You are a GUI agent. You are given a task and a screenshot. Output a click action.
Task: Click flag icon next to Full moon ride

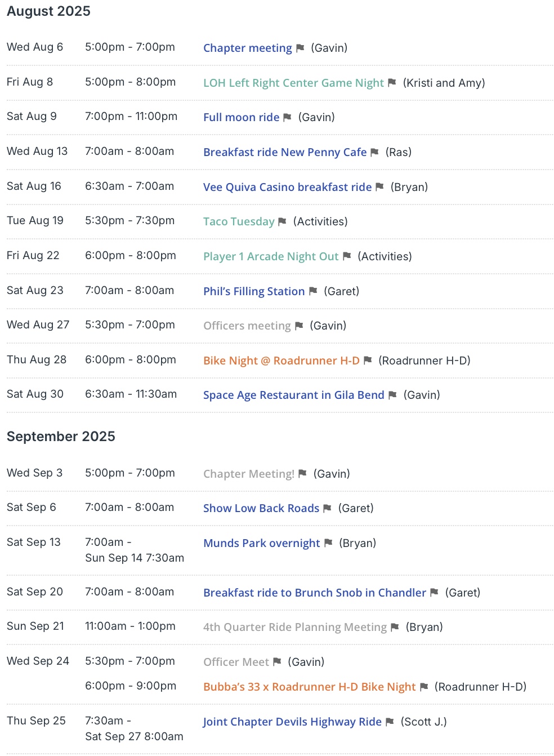click(x=287, y=117)
